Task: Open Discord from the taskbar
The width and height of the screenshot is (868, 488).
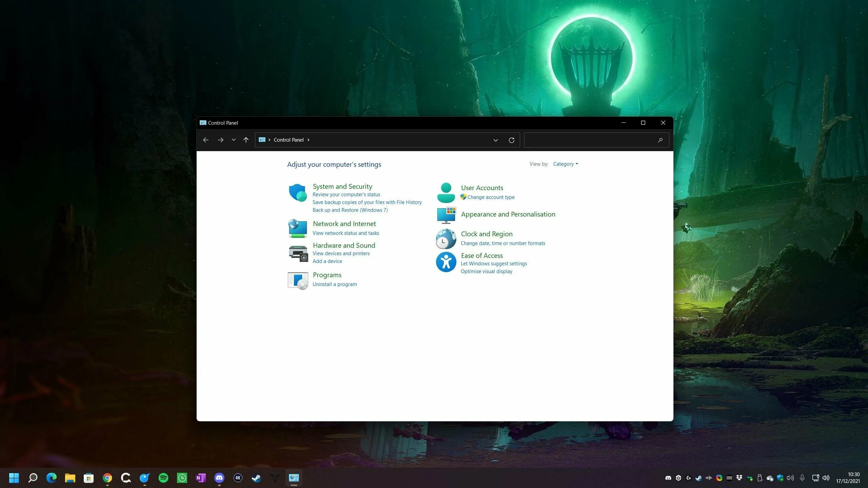Action: (x=219, y=477)
